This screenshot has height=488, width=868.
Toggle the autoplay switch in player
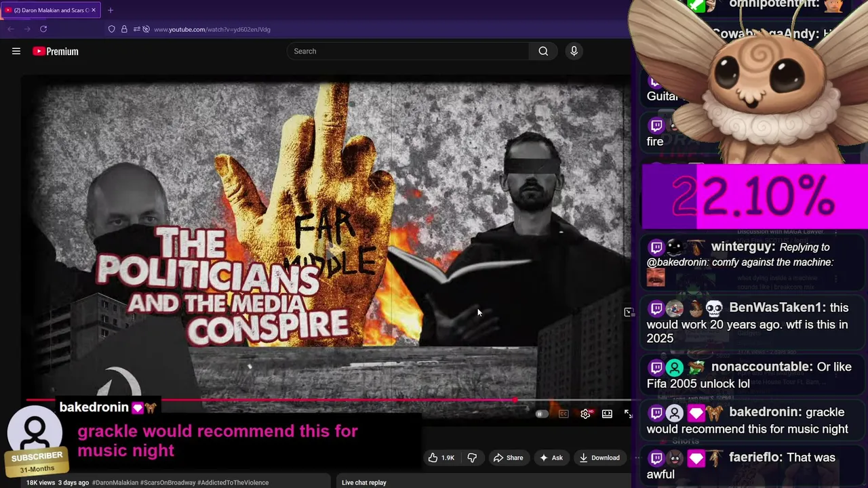[x=541, y=414]
